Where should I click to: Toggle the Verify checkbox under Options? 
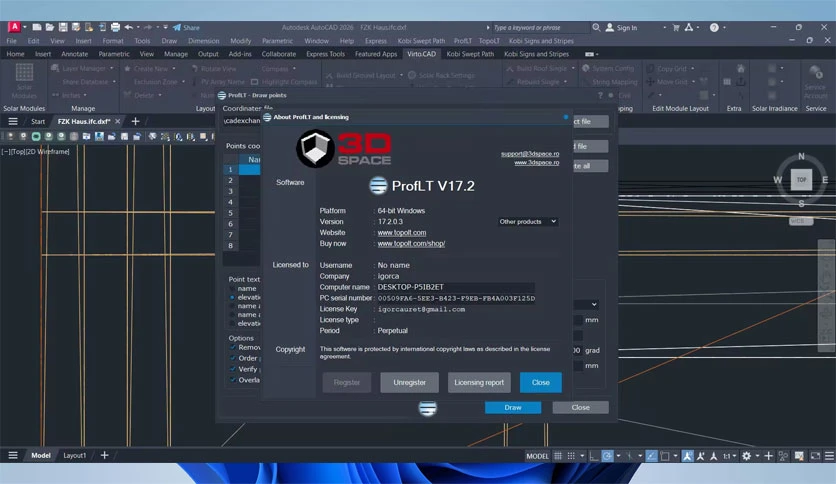[x=233, y=369]
